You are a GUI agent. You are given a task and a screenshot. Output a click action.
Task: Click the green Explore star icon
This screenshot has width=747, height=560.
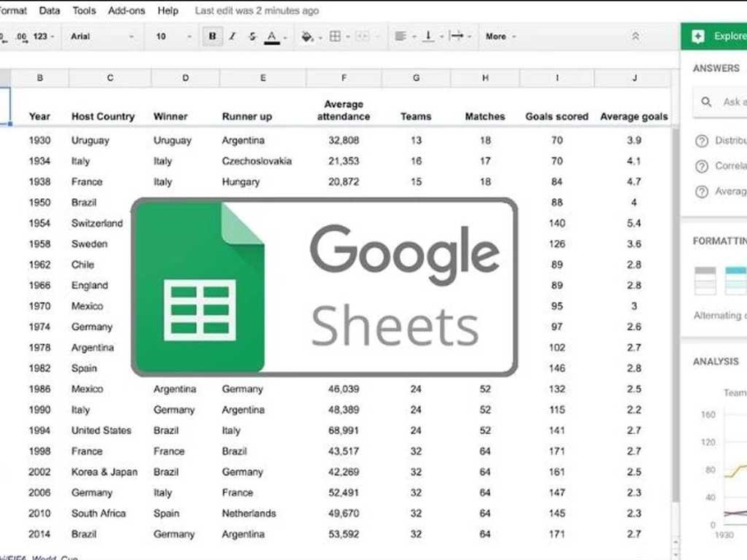click(698, 36)
